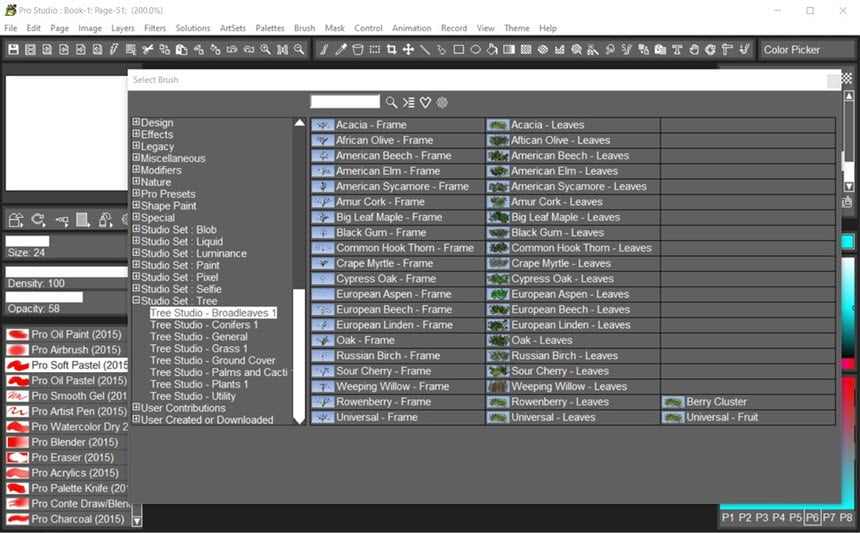Expand the Design category
The width and height of the screenshot is (860, 533).
coord(136,122)
